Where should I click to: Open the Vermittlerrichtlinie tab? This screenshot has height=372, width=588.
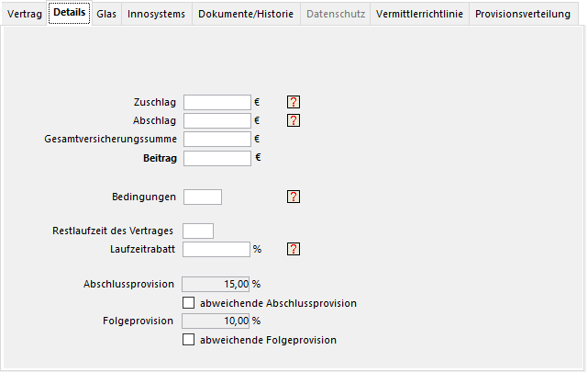click(420, 14)
